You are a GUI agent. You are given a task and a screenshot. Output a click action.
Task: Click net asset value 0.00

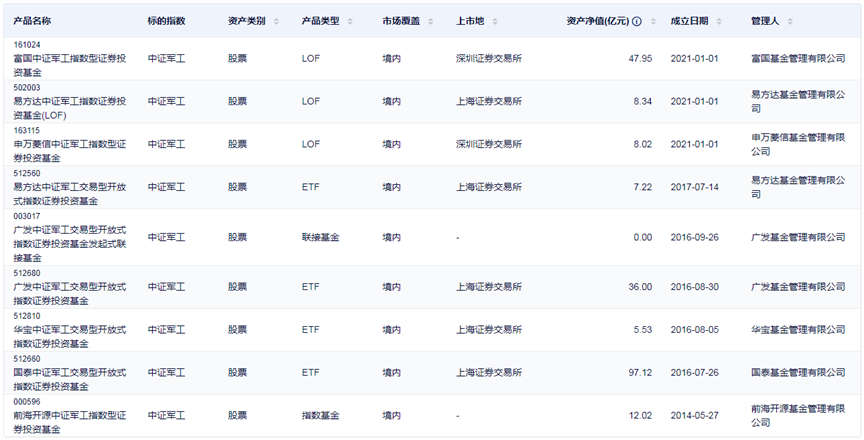pyautogui.click(x=642, y=237)
